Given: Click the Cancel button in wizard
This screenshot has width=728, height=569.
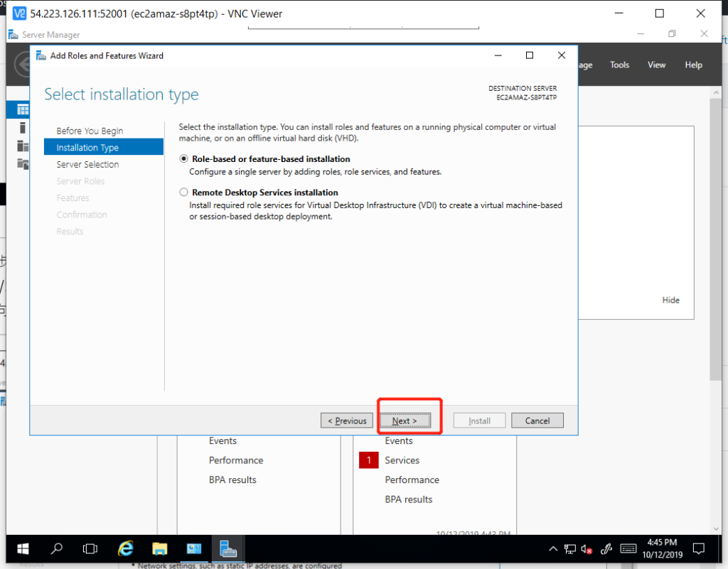Looking at the screenshot, I should click(x=537, y=421).
